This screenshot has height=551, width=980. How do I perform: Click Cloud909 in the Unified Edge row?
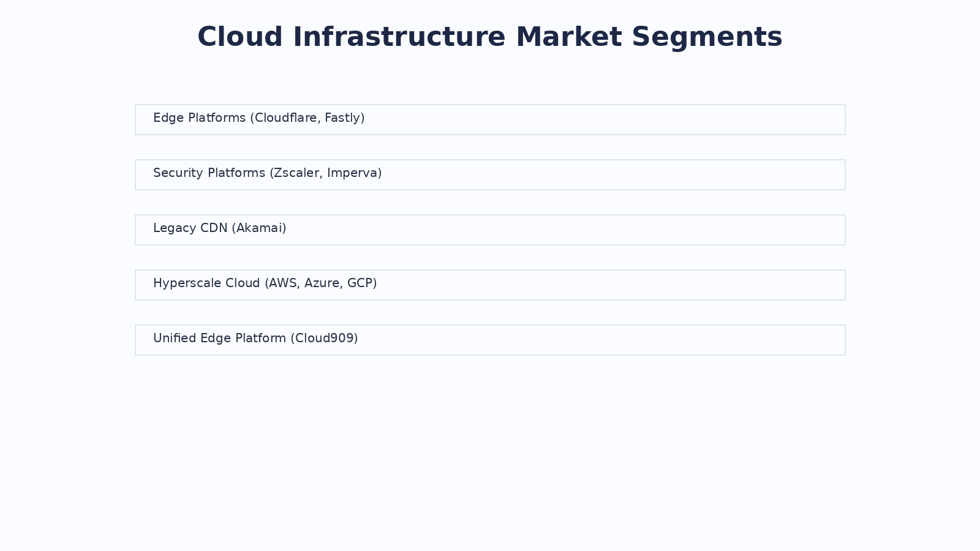[324, 339]
